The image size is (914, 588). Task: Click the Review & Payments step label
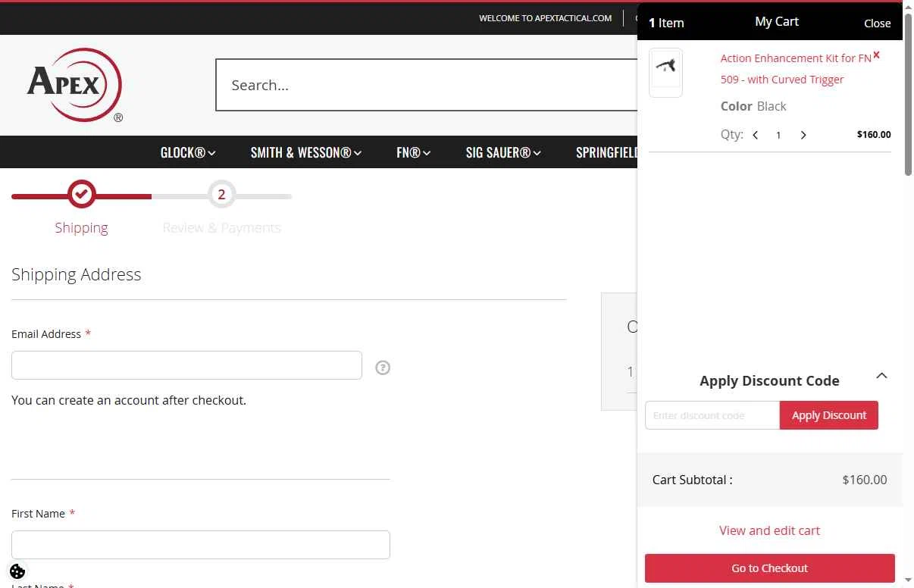point(221,227)
